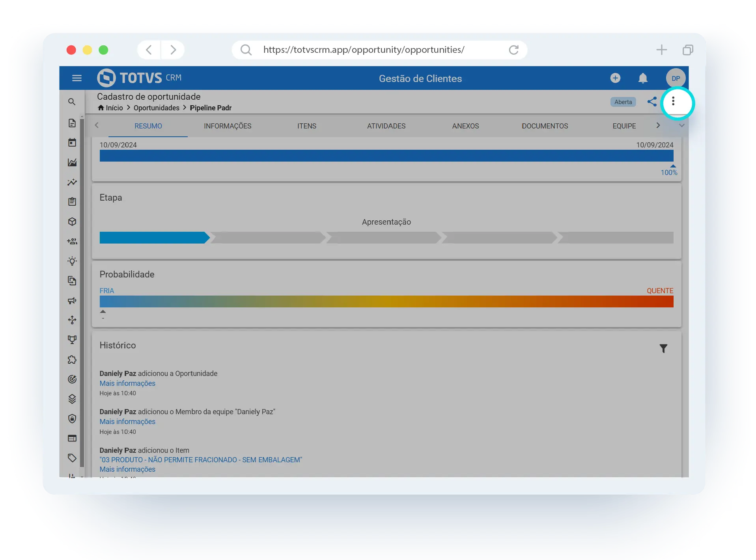756x560 pixels.
Task: Click the share icon beside Aberta
Action: (652, 102)
